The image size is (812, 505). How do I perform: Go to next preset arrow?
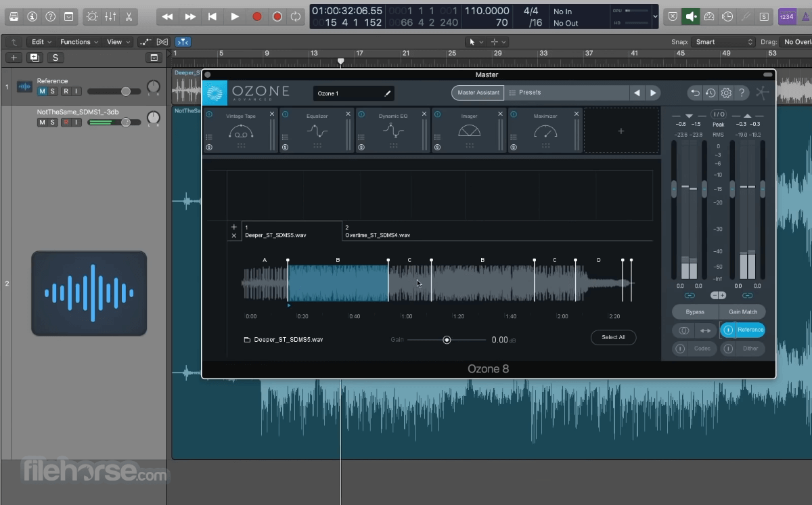point(653,93)
